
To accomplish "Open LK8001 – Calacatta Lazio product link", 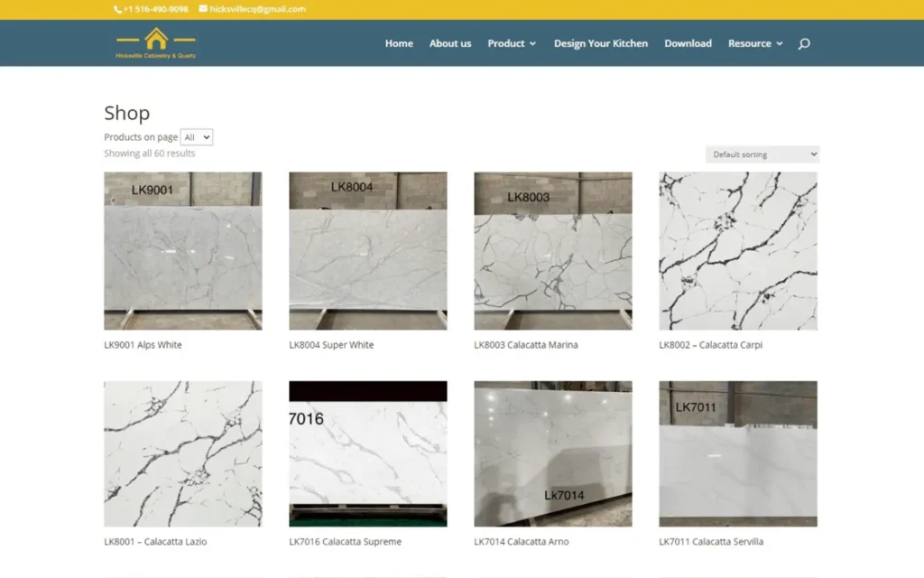I will click(x=155, y=542).
